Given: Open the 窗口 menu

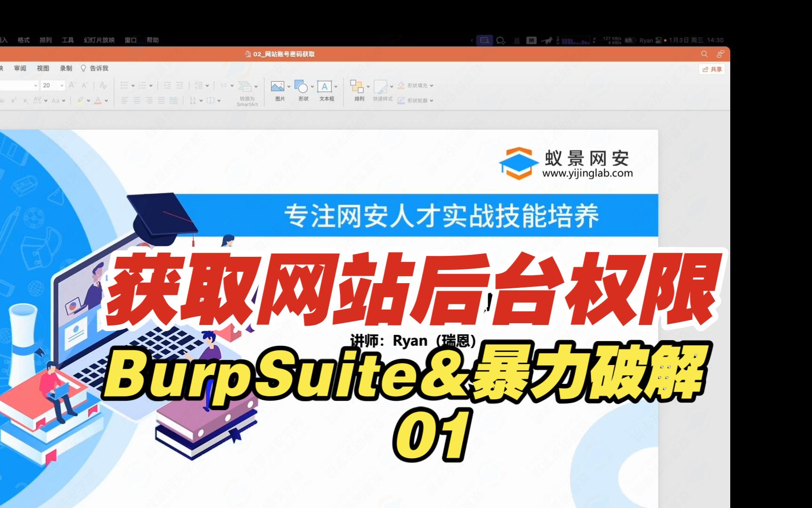Looking at the screenshot, I should pyautogui.click(x=131, y=40).
